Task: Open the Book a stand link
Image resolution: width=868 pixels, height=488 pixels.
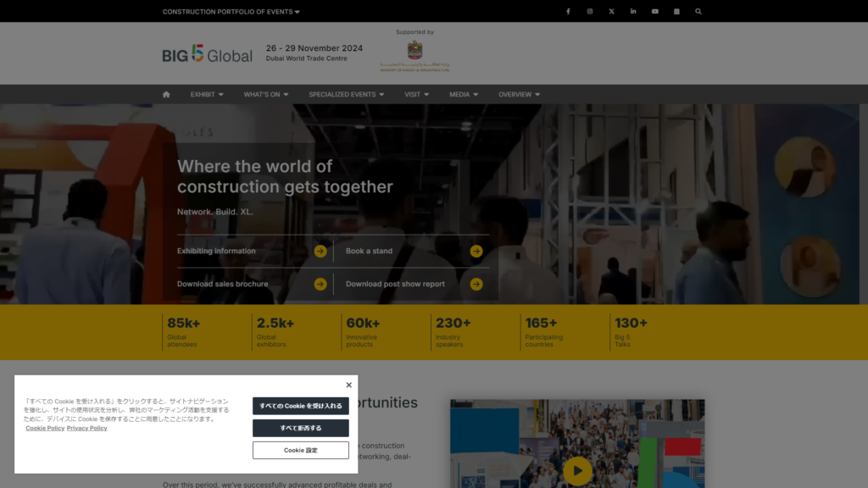Action: click(370, 251)
